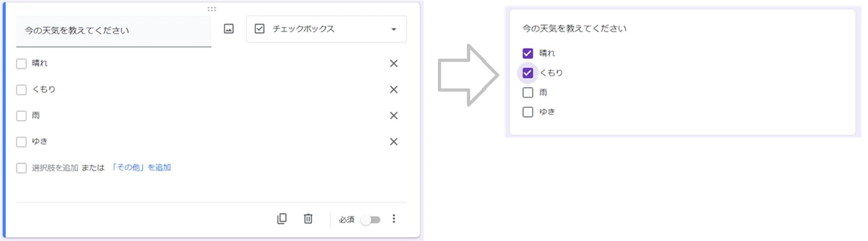Open the three-dot more options menu

(x=394, y=219)
